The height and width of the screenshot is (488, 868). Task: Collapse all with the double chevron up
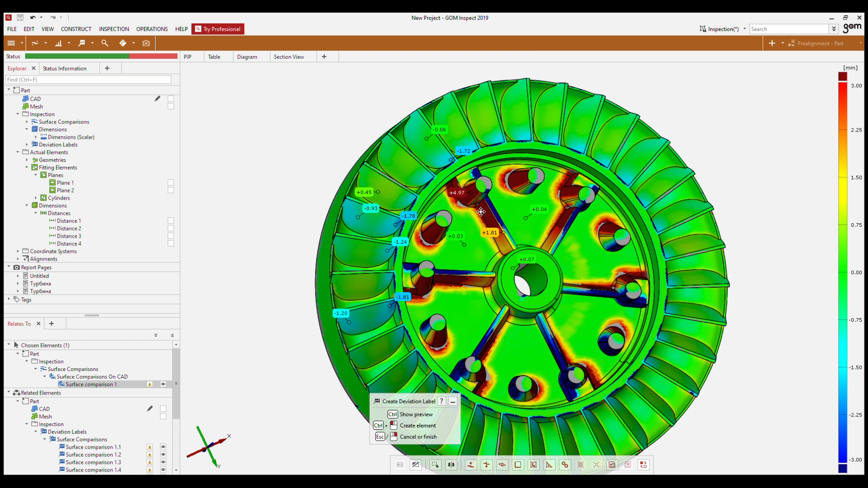click(172, 335)
